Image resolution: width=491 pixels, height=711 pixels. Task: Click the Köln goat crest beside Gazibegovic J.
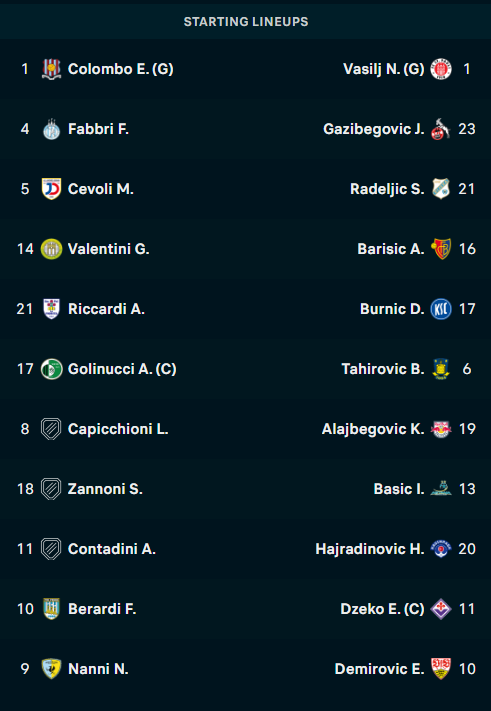point(441,129)
